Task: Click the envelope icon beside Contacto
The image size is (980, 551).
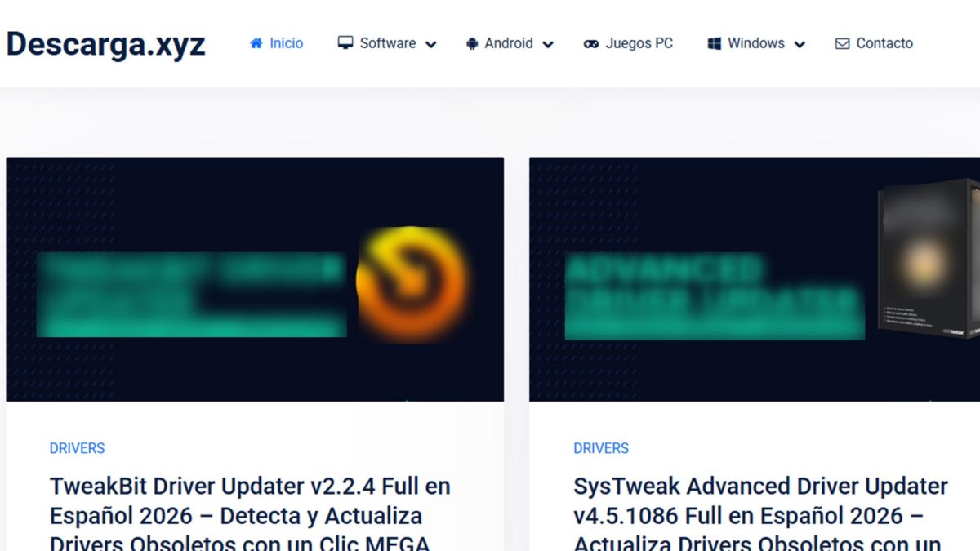Action: pos(842,44)
